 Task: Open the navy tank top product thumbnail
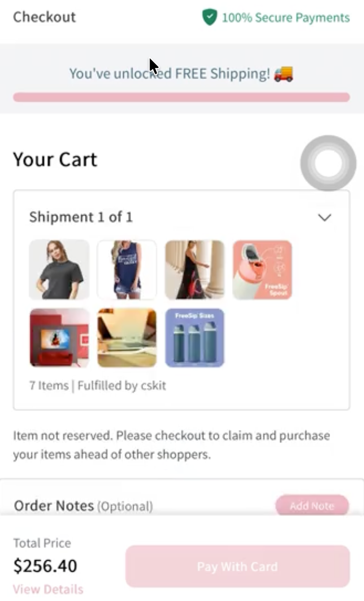pyautogui.click(x=127, y=270)
